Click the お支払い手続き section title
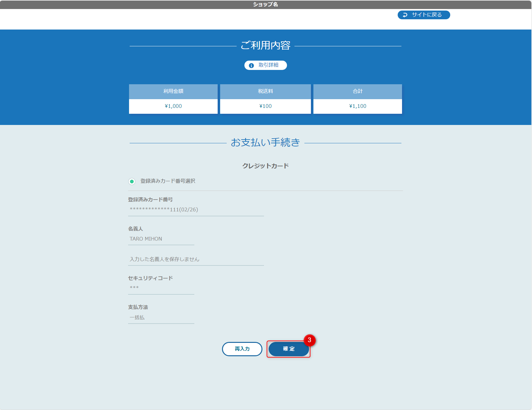Screen dimensions: 532x410 point(265,143)
